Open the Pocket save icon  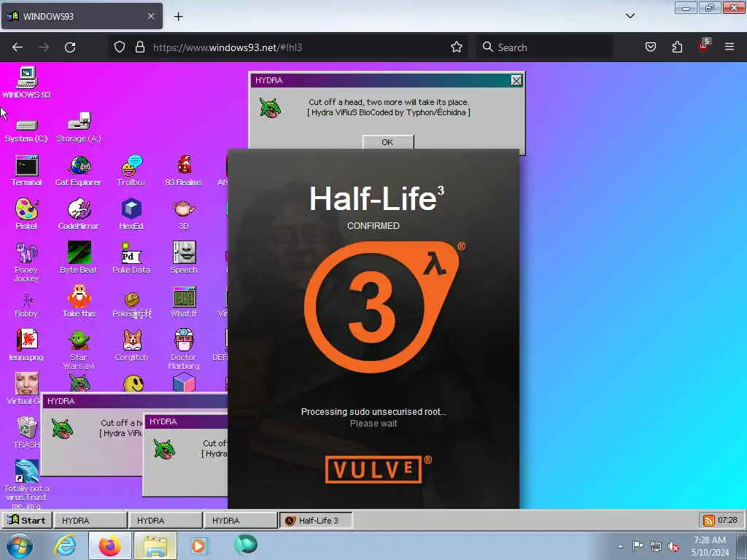point(650,47)
